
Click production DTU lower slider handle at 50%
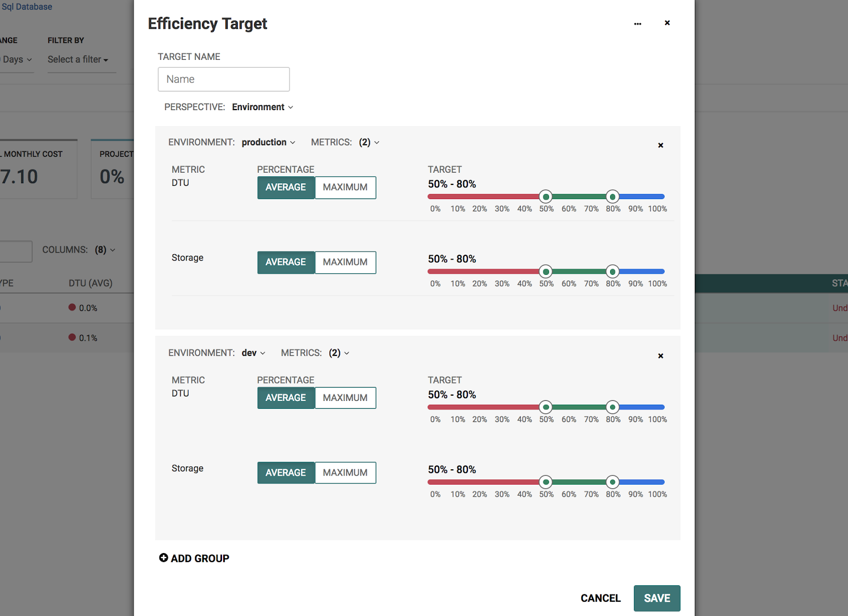tap(546, 197)
